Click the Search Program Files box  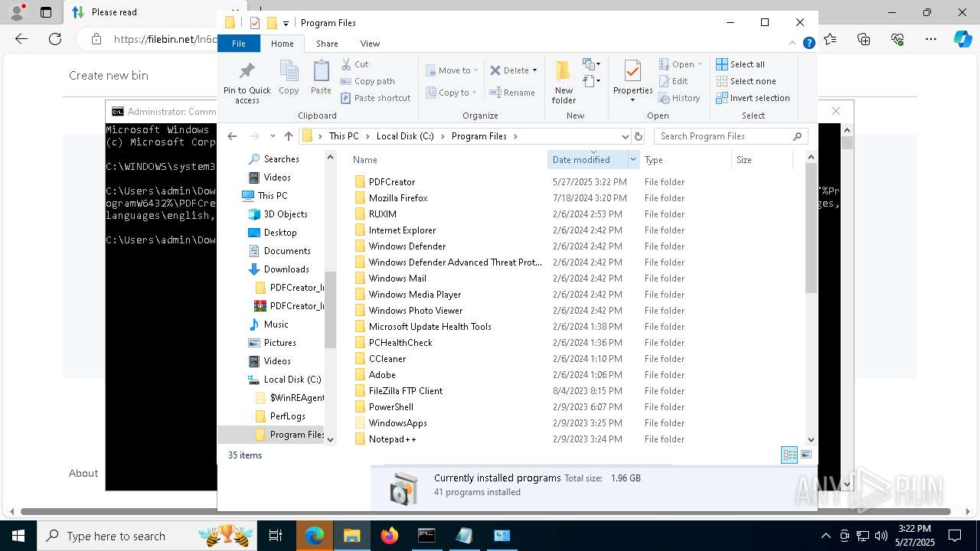click(730, 136)
